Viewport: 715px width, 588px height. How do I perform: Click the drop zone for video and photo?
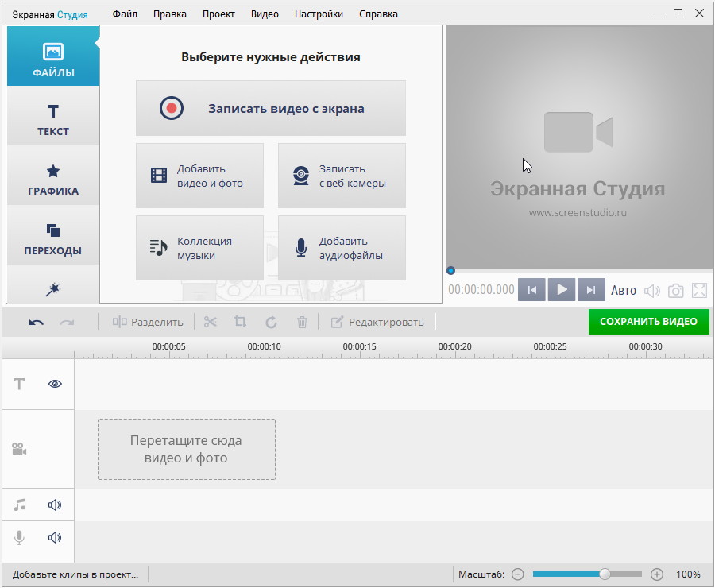[187, 449]
